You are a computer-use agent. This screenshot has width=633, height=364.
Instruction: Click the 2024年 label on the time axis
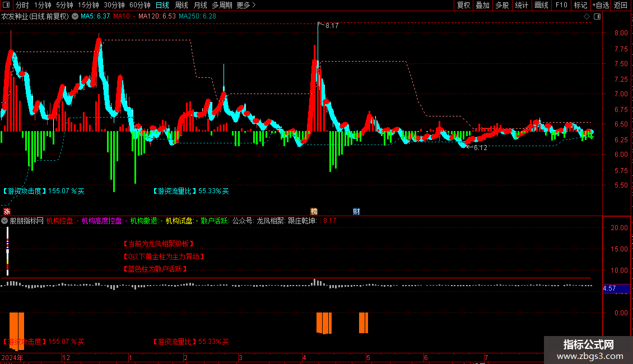tap(12, 357)
